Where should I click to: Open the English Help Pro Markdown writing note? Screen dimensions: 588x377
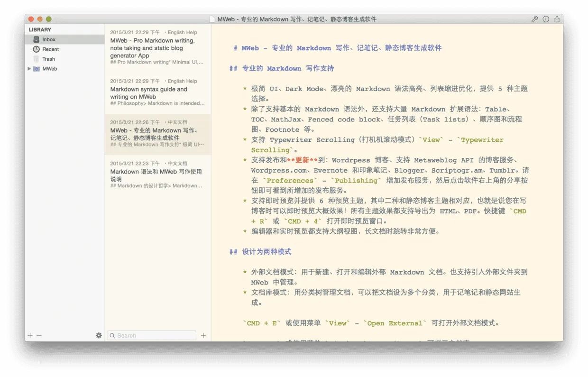pyautogui.click(x=157, y=48)
